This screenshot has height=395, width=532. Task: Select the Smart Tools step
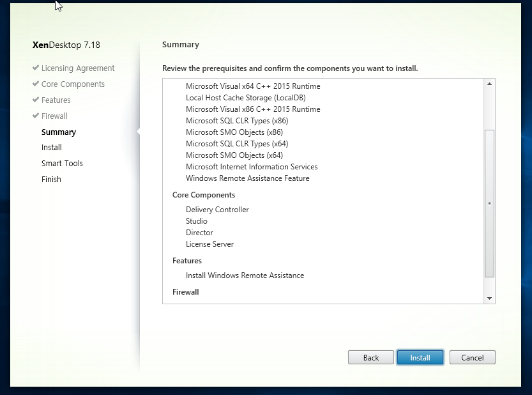point(62,164)
